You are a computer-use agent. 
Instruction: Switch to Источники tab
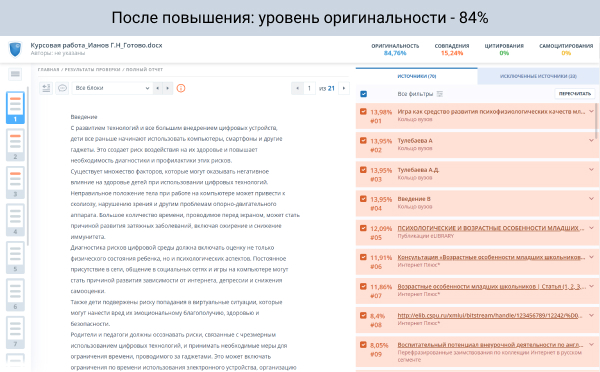point(417,76)
